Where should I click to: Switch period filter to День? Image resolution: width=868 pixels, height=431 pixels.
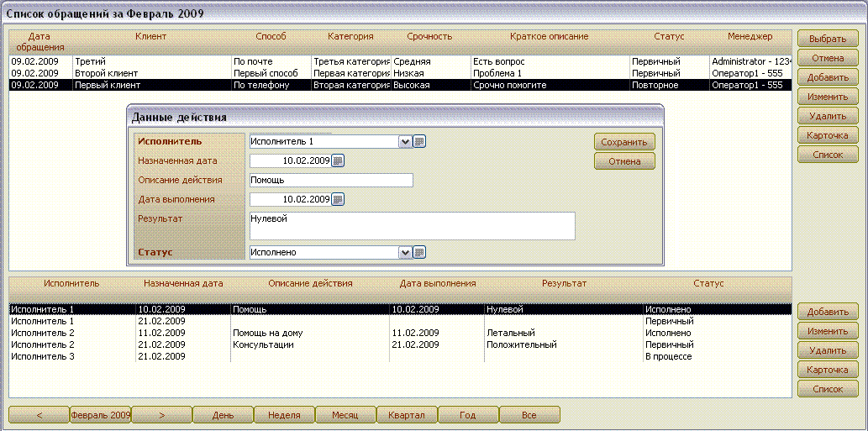(x=223, y=415)
